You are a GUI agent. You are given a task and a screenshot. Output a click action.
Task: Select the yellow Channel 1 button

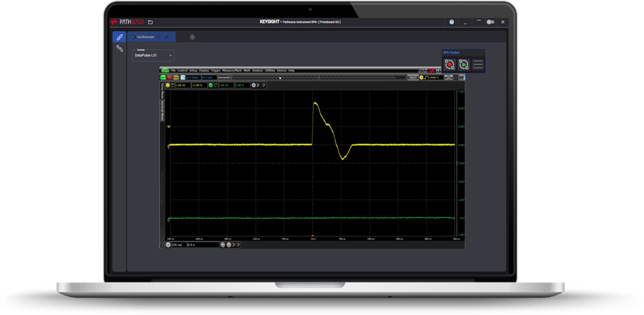[168, 86]
